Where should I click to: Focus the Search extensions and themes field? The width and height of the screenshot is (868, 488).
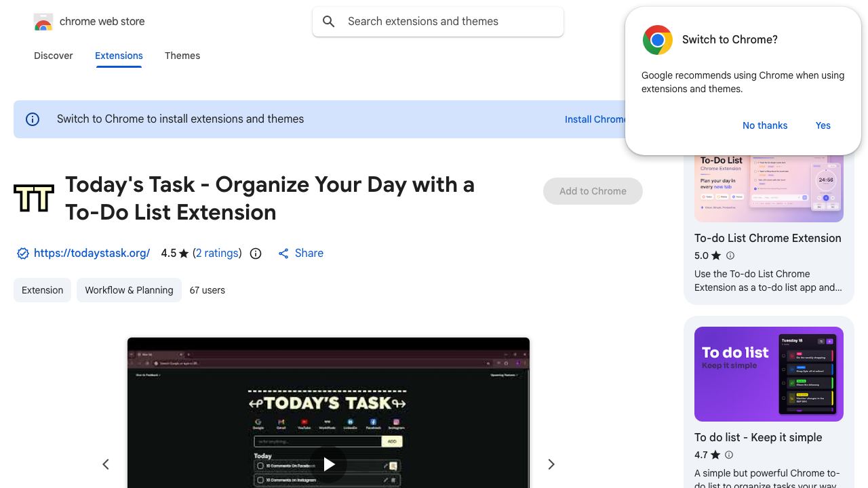[x=438, y=22]
